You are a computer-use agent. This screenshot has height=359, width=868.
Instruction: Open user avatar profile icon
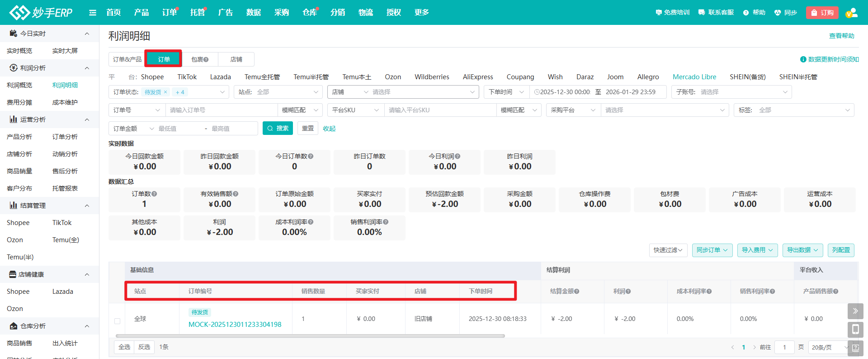pyautogui.click(x=851, y=13)
